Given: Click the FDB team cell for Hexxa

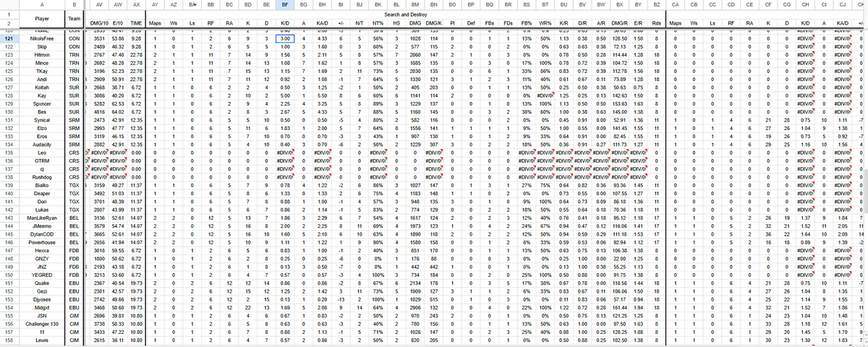Looking at the screenshot, I should [73, 249].
